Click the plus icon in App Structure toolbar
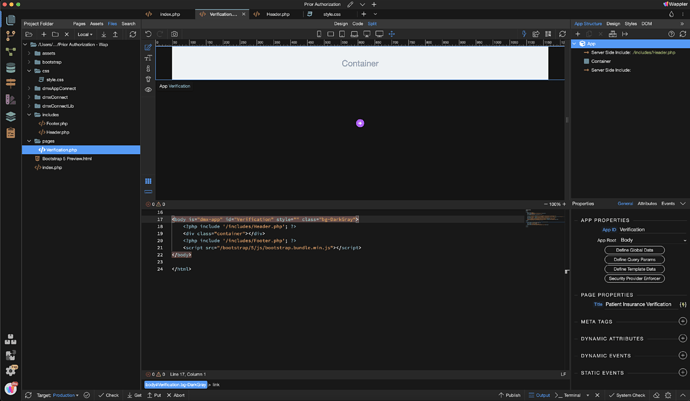Image resolution: width=690 pixels, height=401 pixels. click(577, 34)
